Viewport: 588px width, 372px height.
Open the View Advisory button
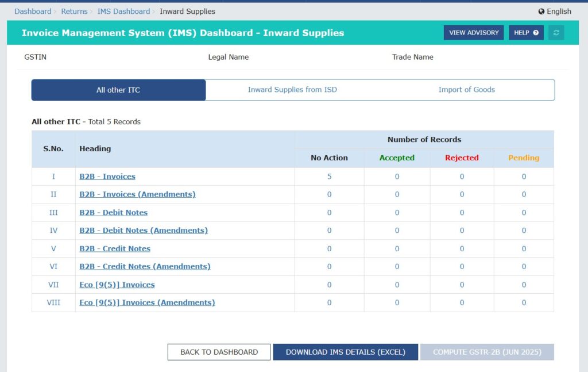click(474, 33)
